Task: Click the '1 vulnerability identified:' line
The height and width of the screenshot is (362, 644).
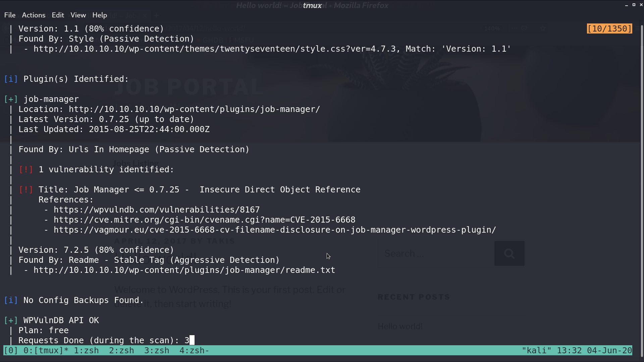Action: coord(96,170)
